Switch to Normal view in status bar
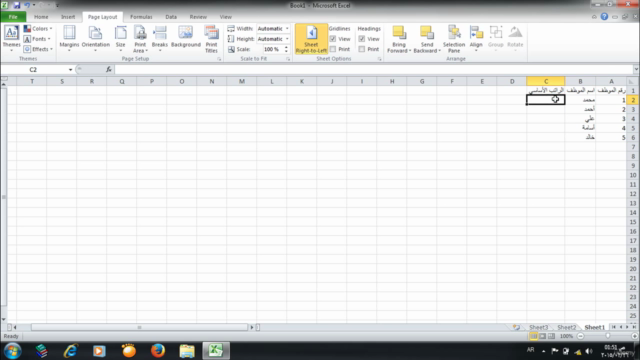Viewport: 640px width, 360px height. click(533, 336)
